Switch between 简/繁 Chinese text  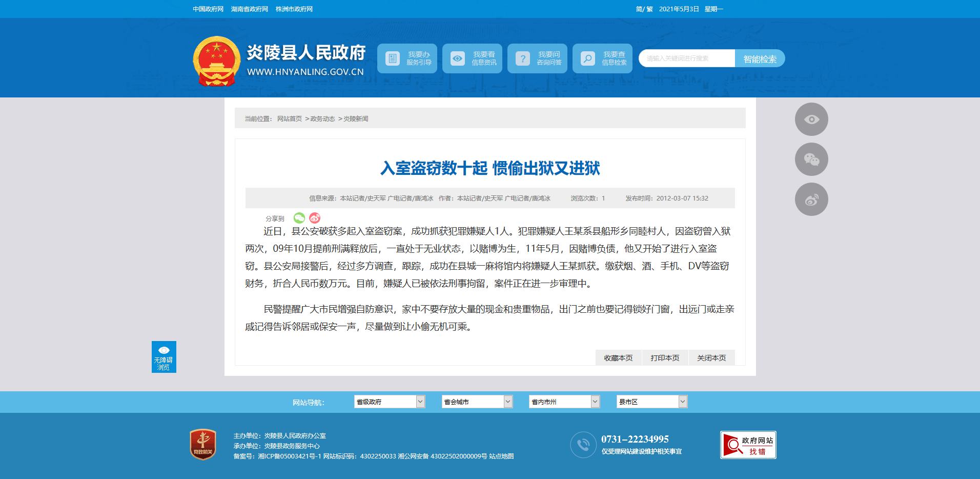tap(644, 9)
